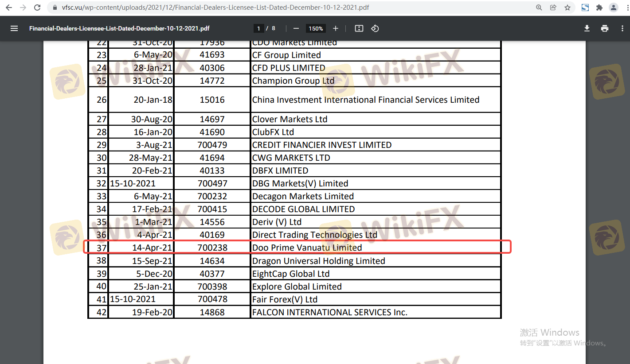Open the Chrome three-dot menu
The image size is (630, 364).
[x=624, y=8]
